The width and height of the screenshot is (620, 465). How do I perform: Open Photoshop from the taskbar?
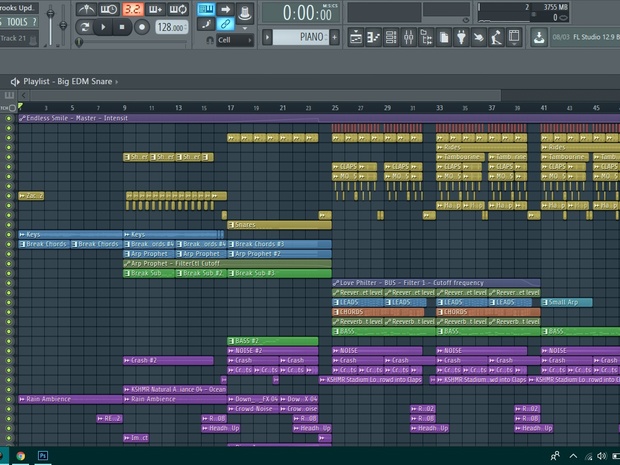pyautogui.click(x=43, y=456)
